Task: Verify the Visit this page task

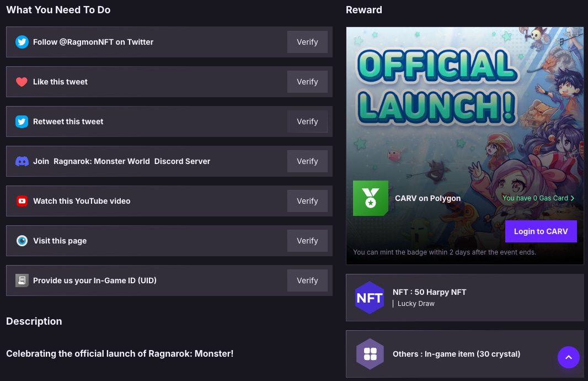Action: [307, 241]
